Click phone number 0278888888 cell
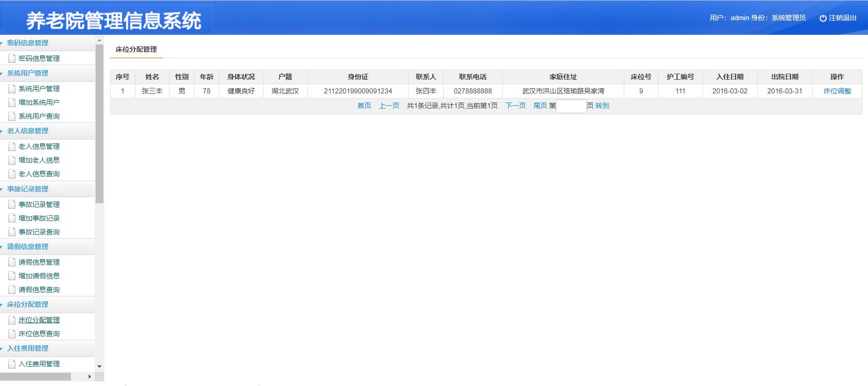The image size is (868, 386). pyautogui.click(x=473, y=91)
